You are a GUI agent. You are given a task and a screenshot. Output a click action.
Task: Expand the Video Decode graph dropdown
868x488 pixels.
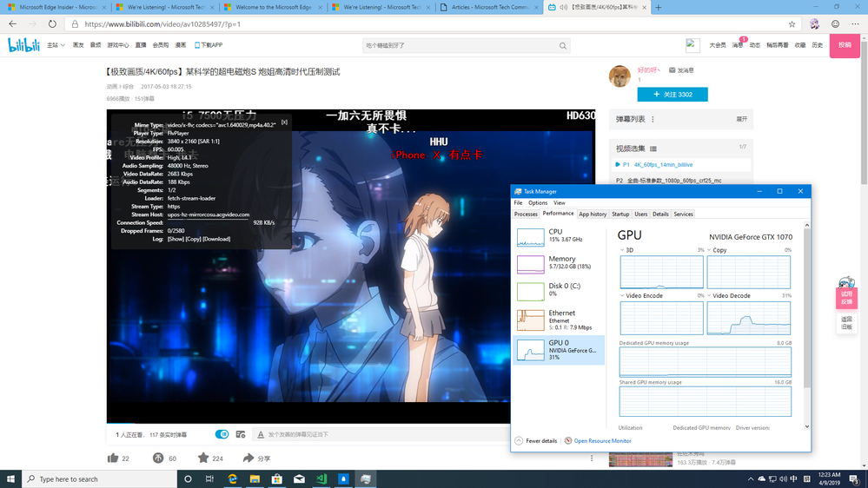(x=709, y=296)
